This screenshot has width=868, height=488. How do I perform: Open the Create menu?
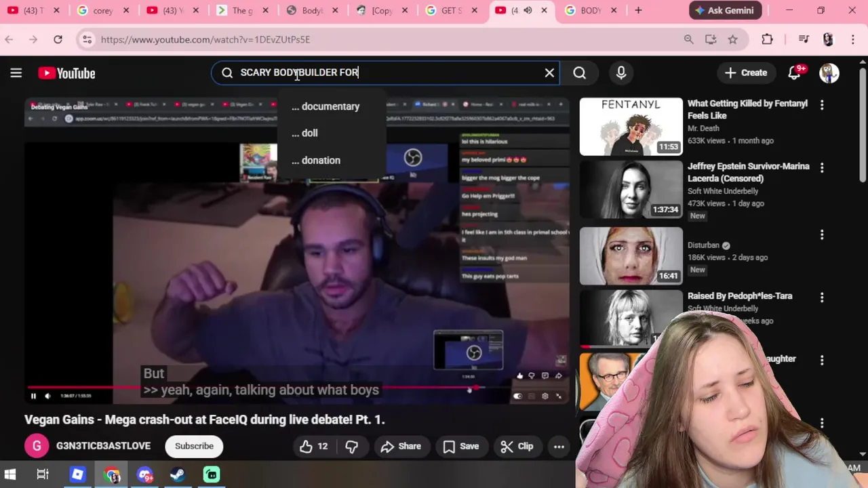pos(746,73)
